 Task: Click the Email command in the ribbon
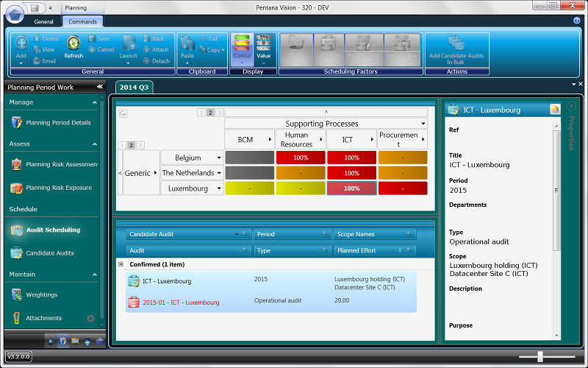pos(45,61)
